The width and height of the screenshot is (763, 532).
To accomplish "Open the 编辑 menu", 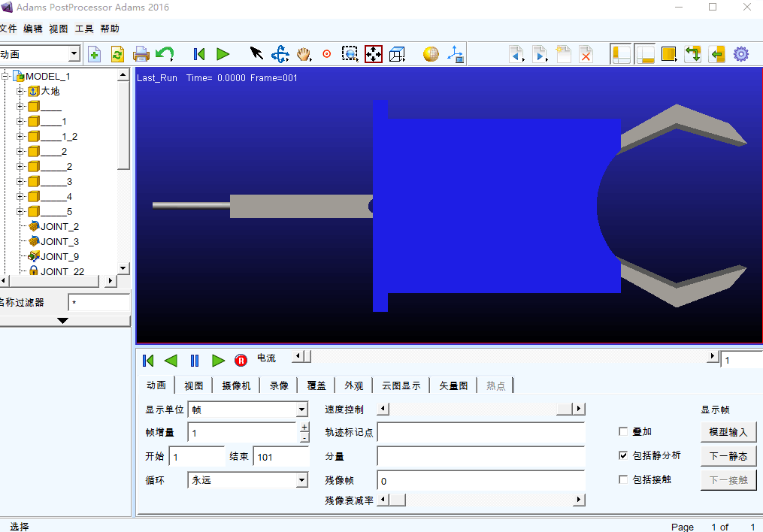I will click(32, 29).
